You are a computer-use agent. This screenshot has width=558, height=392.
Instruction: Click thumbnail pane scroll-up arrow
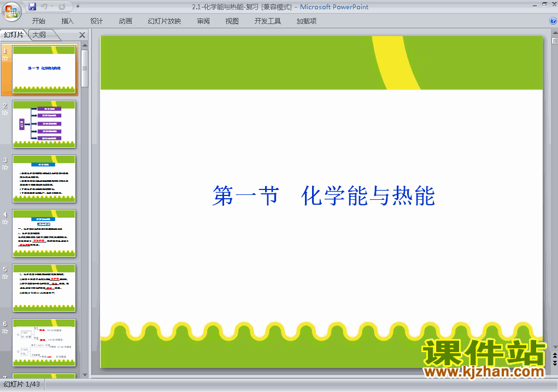click(x=85, y=45)
